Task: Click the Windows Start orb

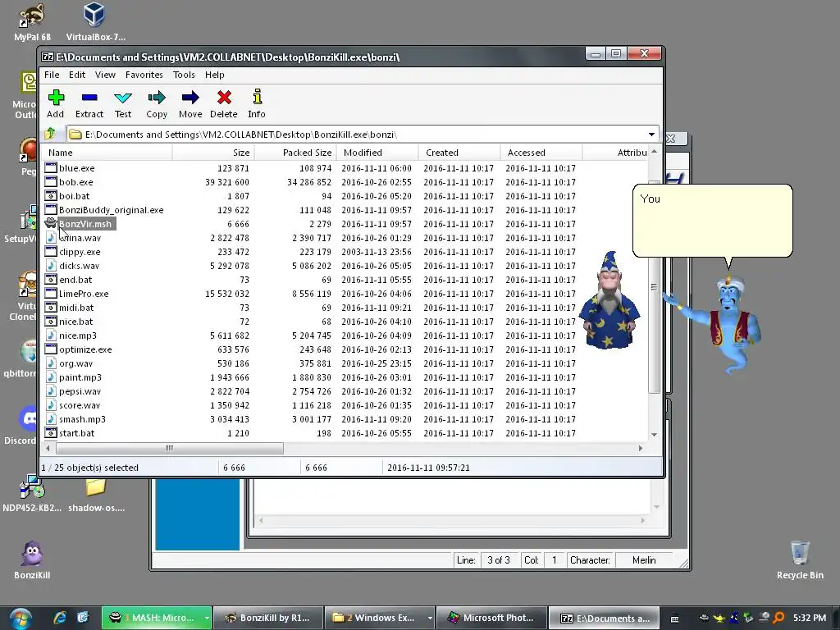Action: click(20, 619)
